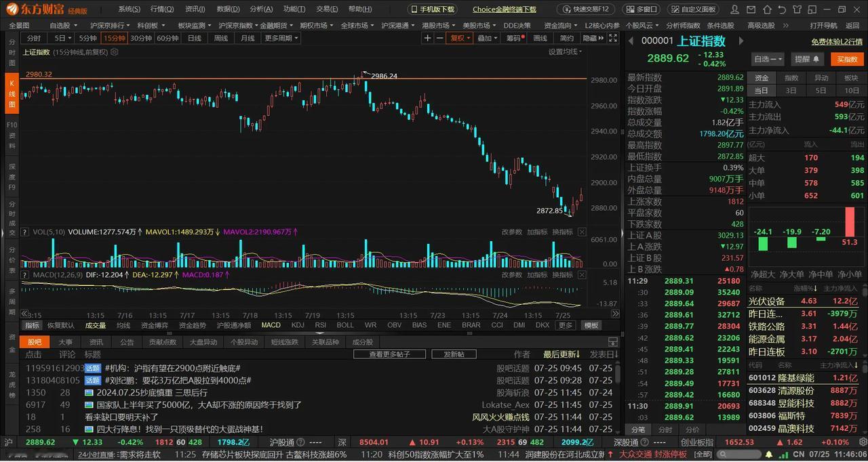Open the 分析(W) menu
The height and width of the screenshot is (462, 868).
[x=262, y=9]
